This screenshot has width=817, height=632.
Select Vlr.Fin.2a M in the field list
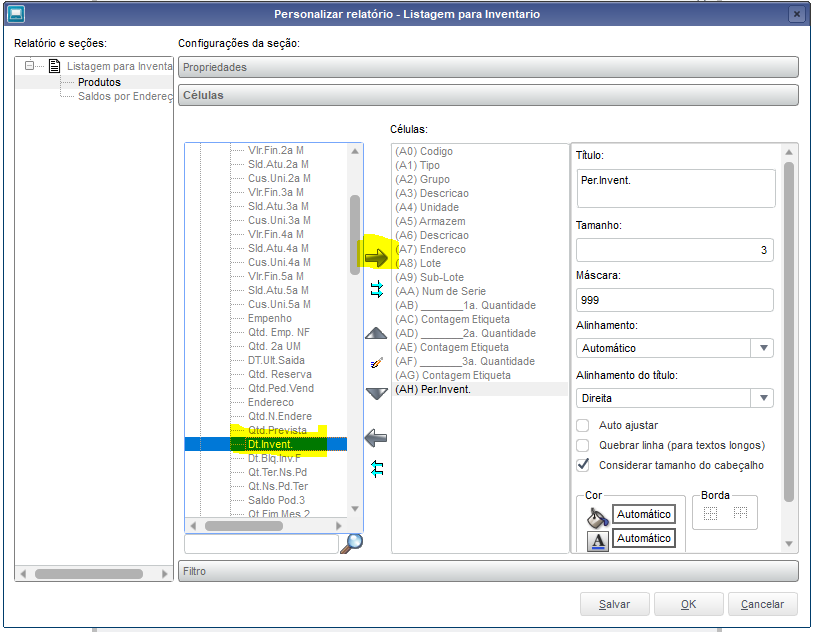276,150
